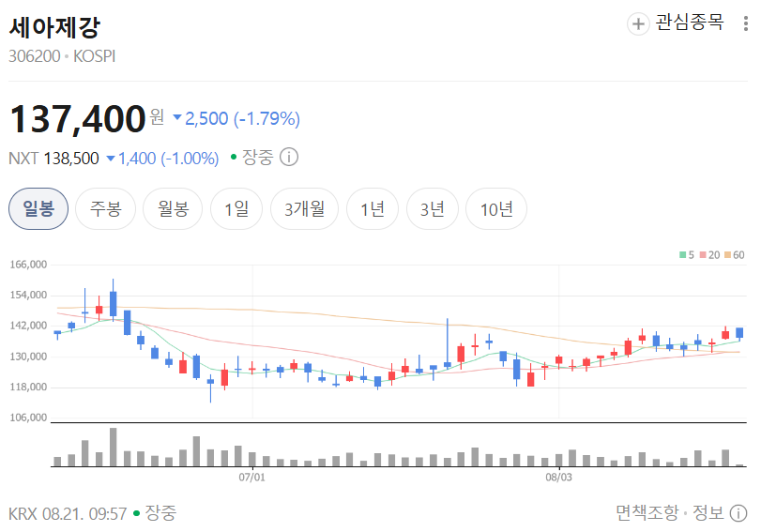Click the 154,000 y-axis label
The height and width of the screenshot is (532, 761).
click(29, 296)
